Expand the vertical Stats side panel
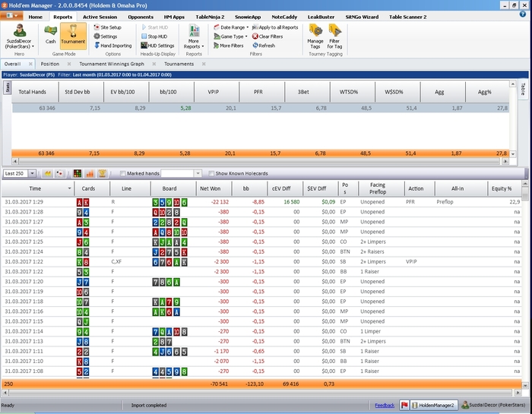 click(x=8, y=87)
